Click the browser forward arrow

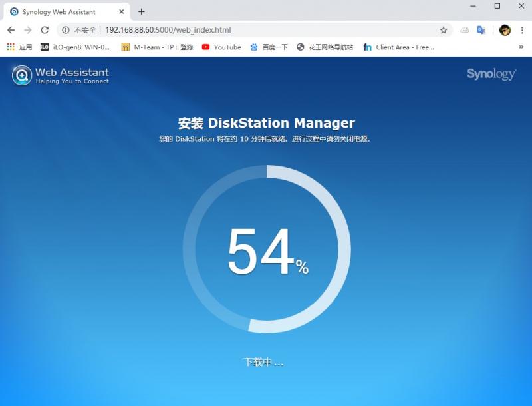[x=28, y=30]
